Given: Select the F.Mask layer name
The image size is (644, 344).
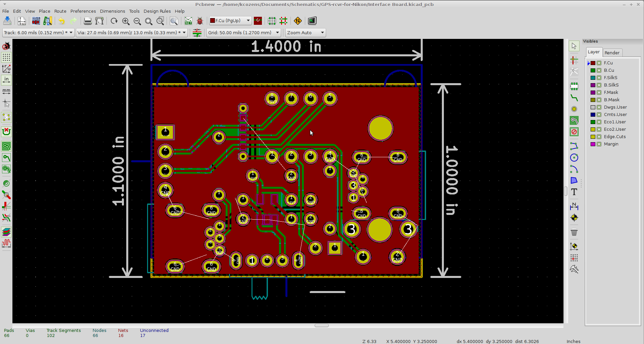Looking at the screenshot, I should click(611, 93).
